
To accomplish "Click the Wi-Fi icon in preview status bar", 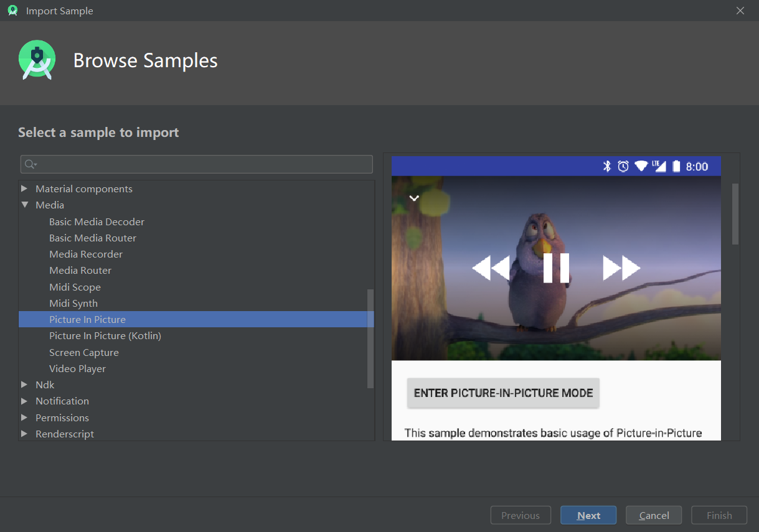I will (641, 166).
